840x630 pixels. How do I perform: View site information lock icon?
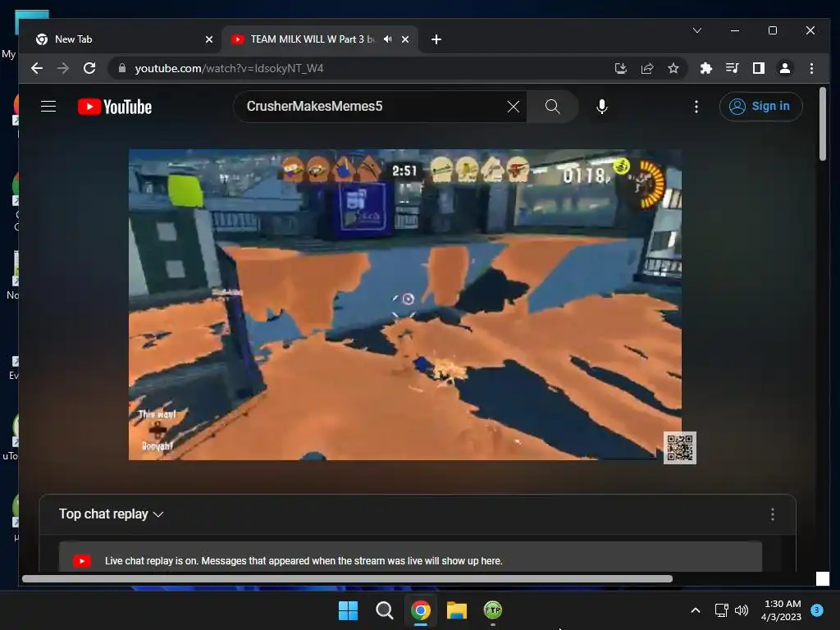(122, 68)
